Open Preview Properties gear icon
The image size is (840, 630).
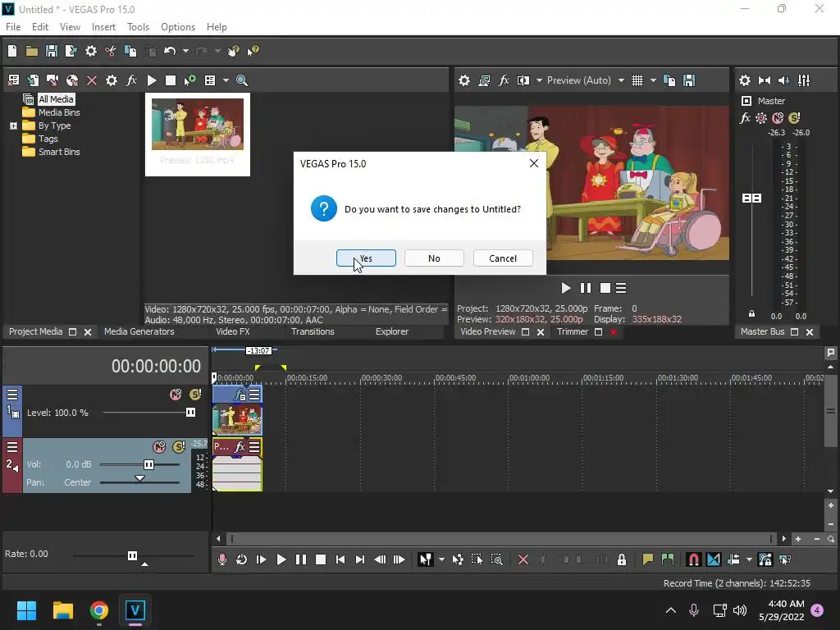click(464, 80)
